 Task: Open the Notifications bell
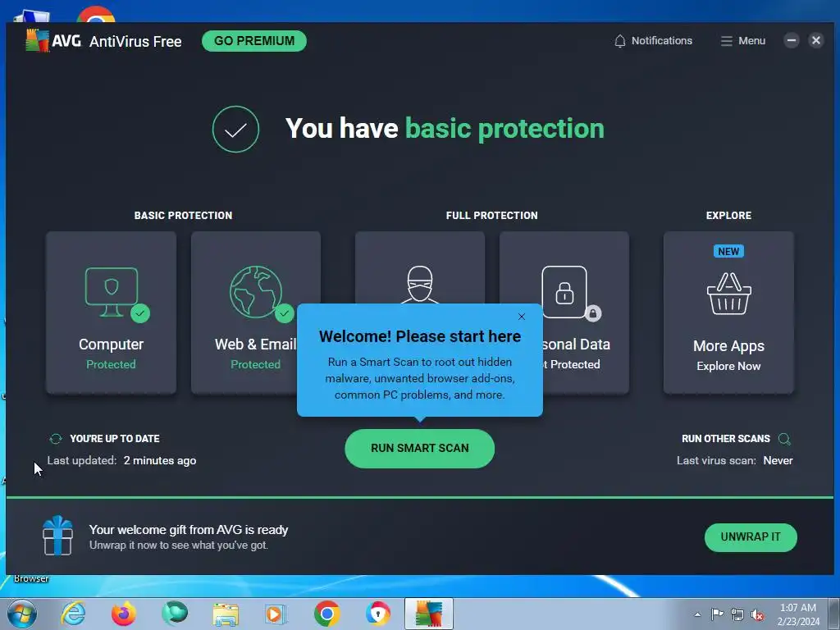click(x=652, y=41)
